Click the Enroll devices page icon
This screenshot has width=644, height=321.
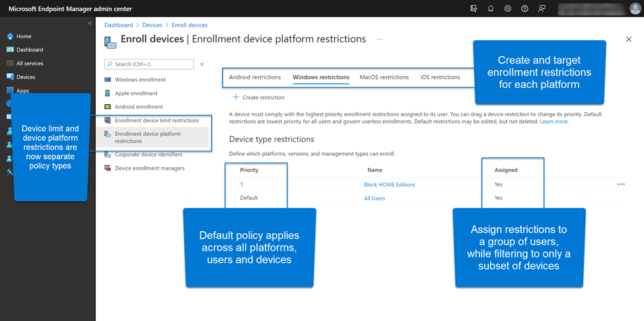point(110,42)
